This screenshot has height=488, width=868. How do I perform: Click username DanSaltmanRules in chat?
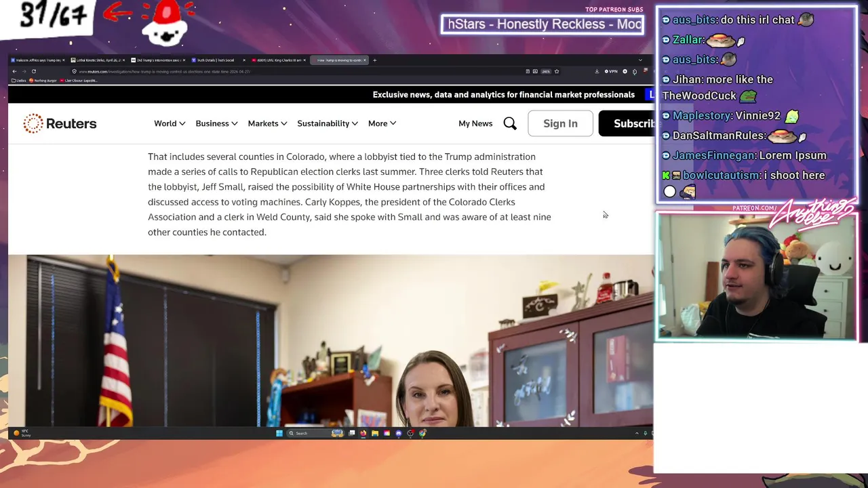pos(719,136)
